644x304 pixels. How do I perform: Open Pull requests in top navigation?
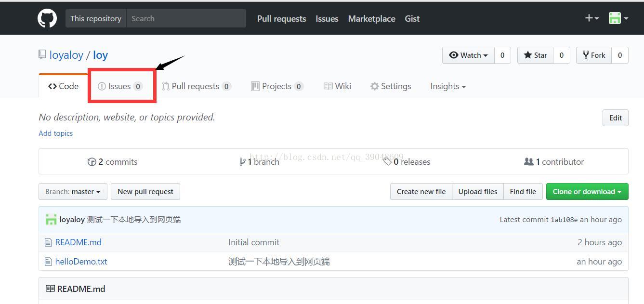[281, 18]
